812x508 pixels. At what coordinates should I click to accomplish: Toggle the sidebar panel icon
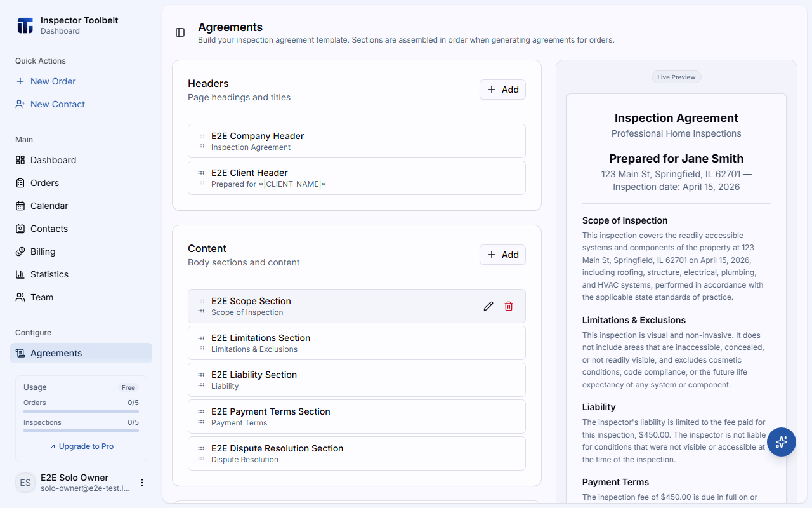pyautogui.click(x=180, y=32)
